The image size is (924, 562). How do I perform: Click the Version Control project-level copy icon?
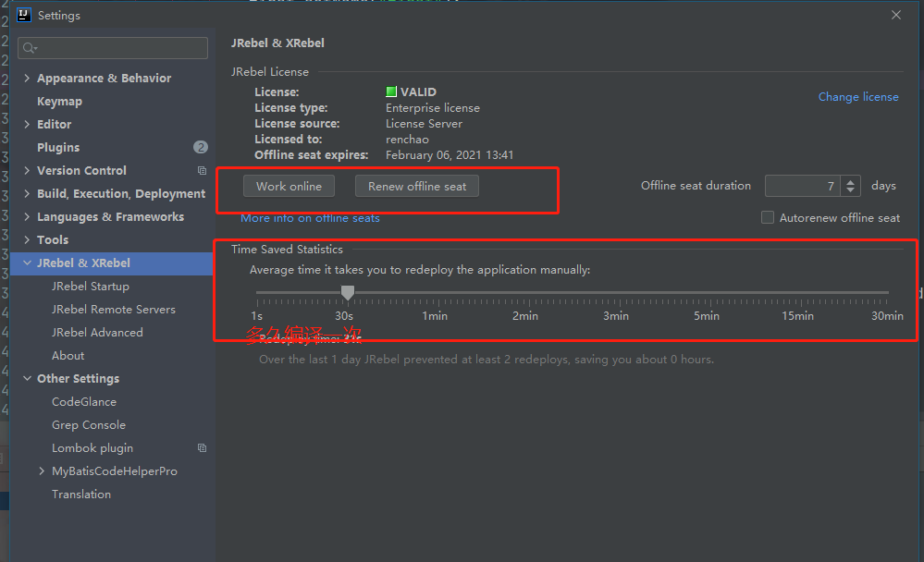coord(202,170)
